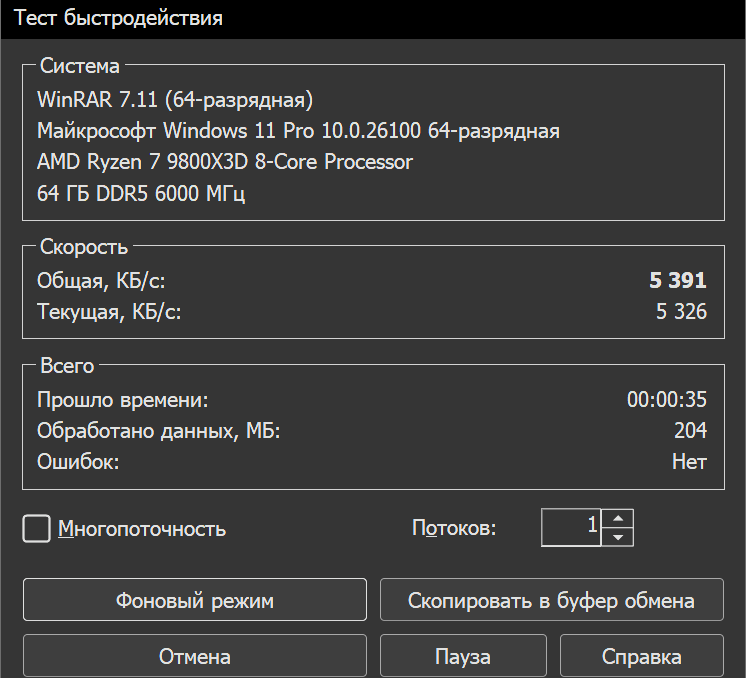Focus the Потоков number field
Image resolution: width=746 pixels, height=678 pixels.
tap(571, 528)
